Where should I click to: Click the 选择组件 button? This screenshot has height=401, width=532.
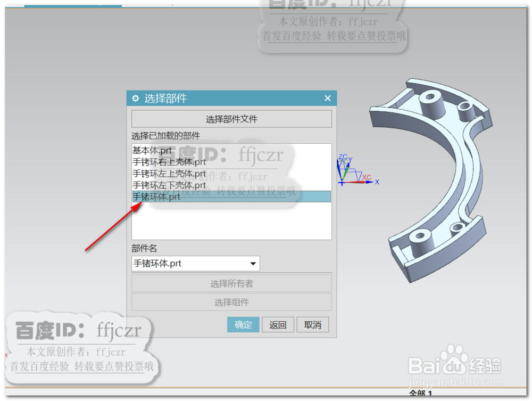coord(231,302)
